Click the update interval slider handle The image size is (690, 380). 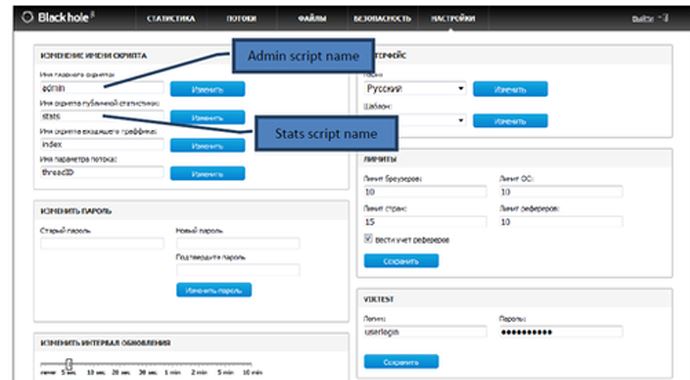[69, 364]
